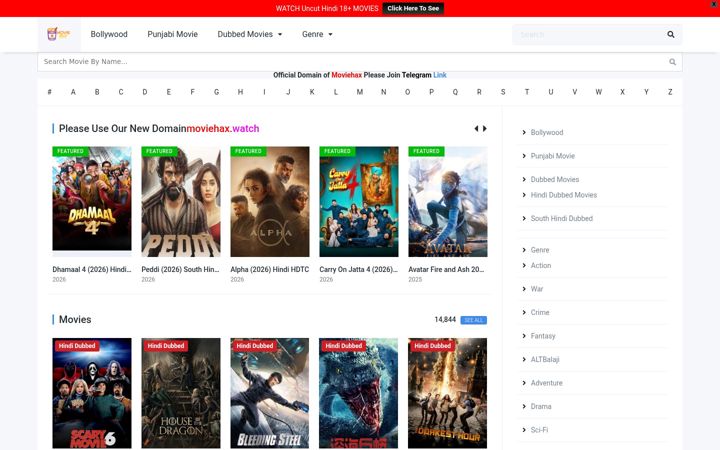Screen dimensions: 720x450
Task: Select Dubbed Movies in the sidebar
Action: [x=555, y=179]
